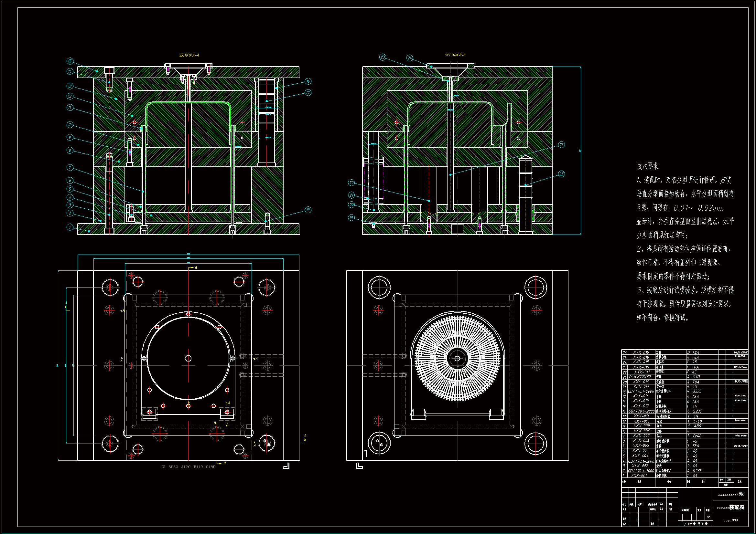756x534 pixels.
Task: Click part balloon number 1
Action: (70, 227)
